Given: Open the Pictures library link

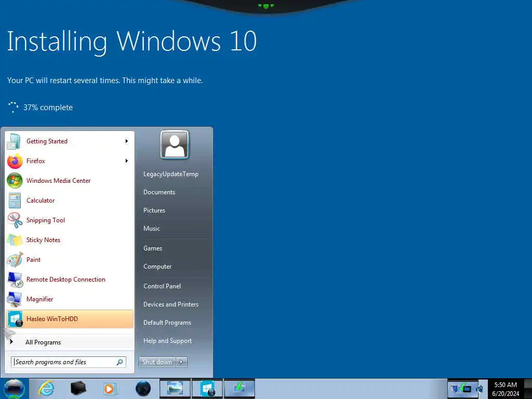Looking at the screenshot, I should (x=154, y=210).
